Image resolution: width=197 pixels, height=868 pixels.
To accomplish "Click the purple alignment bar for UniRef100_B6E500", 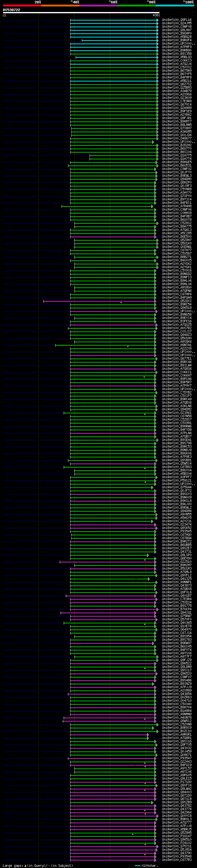I will coord(113,236).
